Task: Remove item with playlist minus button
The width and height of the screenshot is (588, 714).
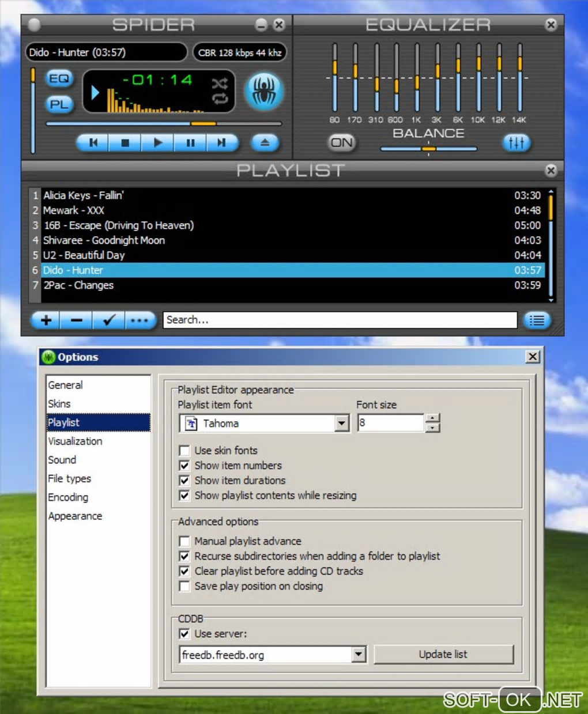Action: coord(77,320)
